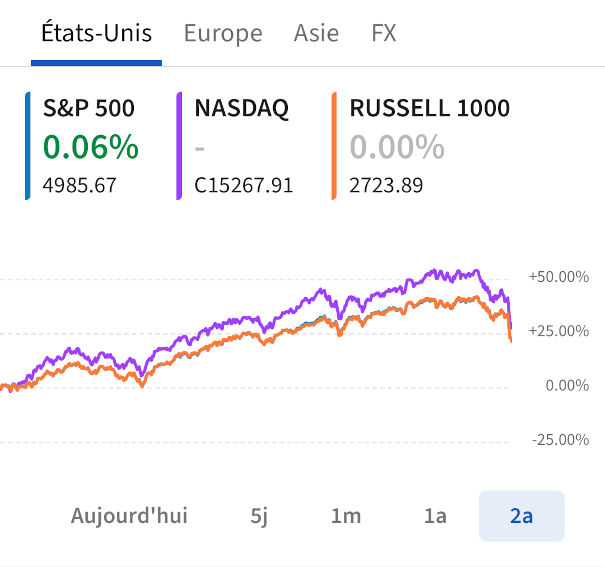The image size is (605, 567).
Task: Click the blue S&P 500 color bar
Action: point(29,146)
